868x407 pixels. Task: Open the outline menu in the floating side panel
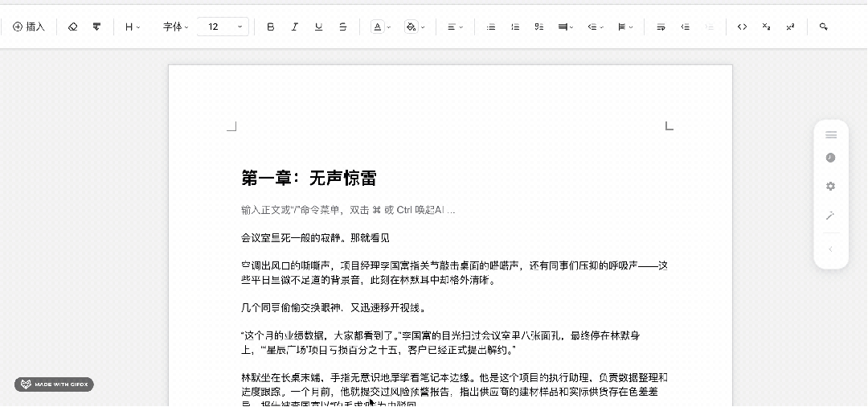tap(830, 134)
